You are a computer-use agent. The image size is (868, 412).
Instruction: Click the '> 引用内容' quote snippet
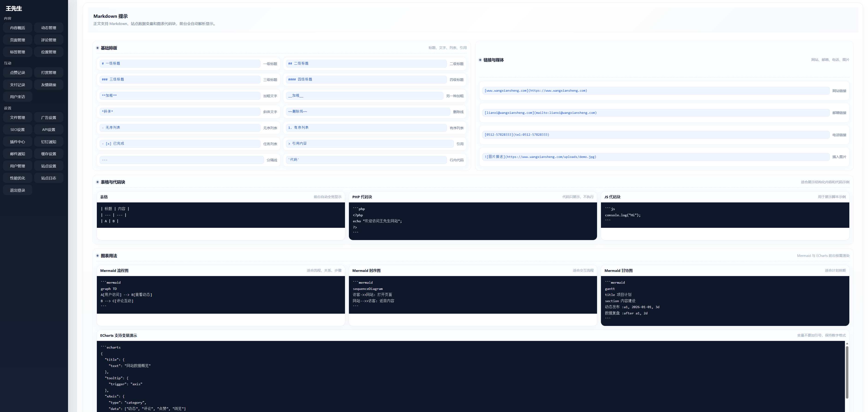click(370, 143)
